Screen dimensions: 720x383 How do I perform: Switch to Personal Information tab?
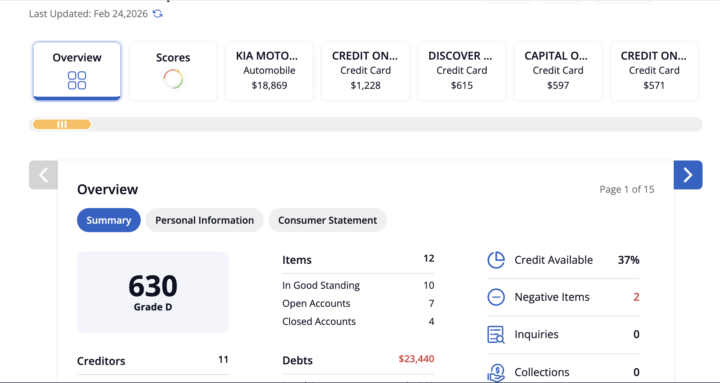(204, 220)
